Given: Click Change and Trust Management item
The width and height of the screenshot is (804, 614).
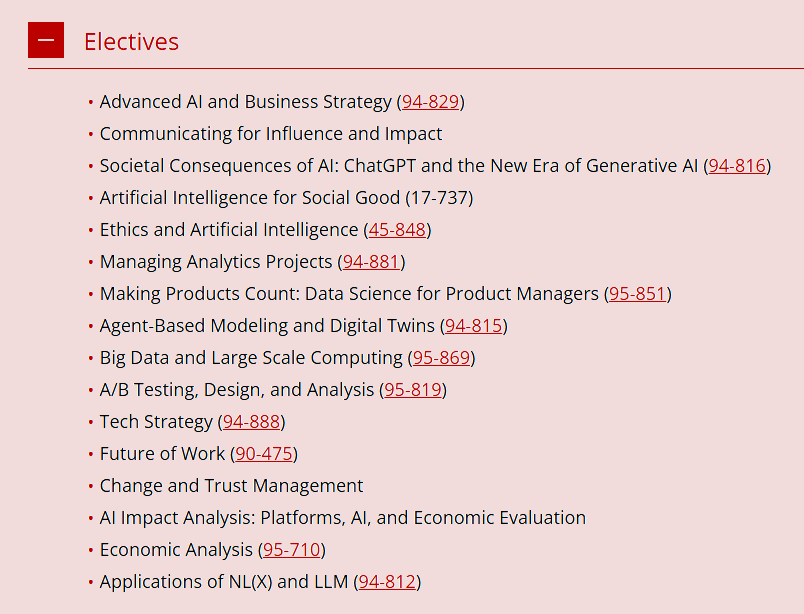Looking at the screenshot, I should pos(231,486).
